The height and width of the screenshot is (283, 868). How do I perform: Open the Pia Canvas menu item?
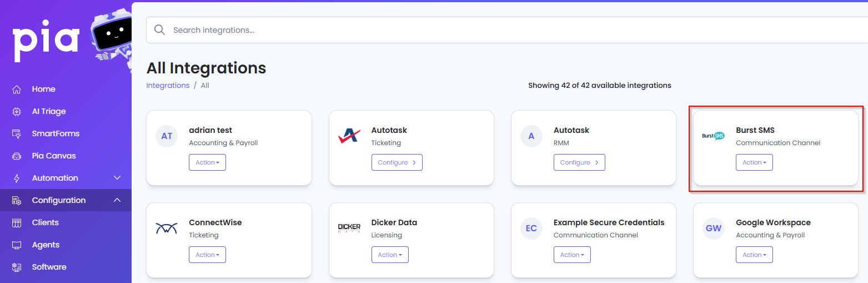[66, 156]
